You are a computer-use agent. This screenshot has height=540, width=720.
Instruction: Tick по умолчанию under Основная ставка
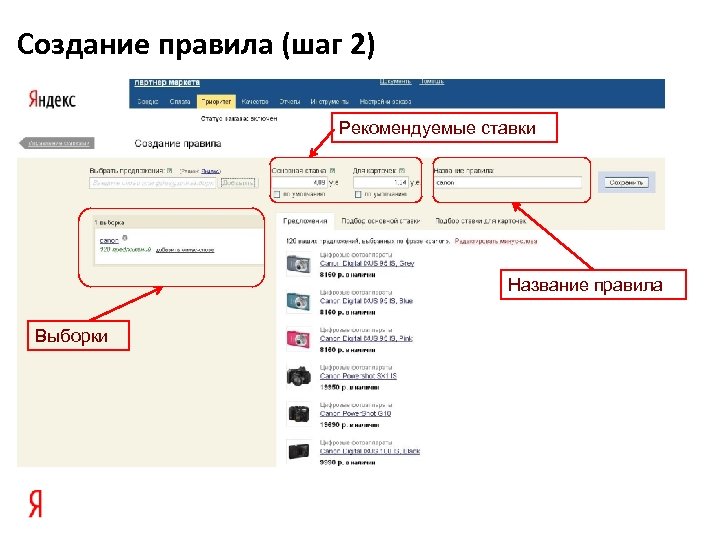276,195
